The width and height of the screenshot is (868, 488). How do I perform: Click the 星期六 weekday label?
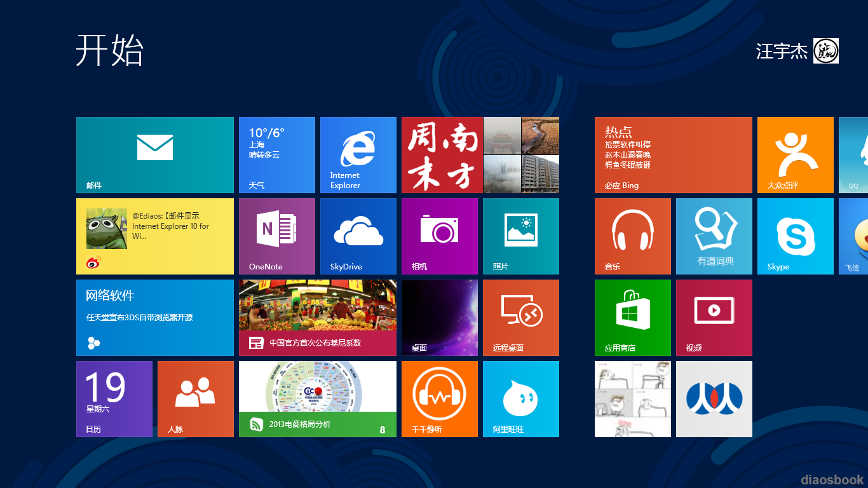click(98, 409)
